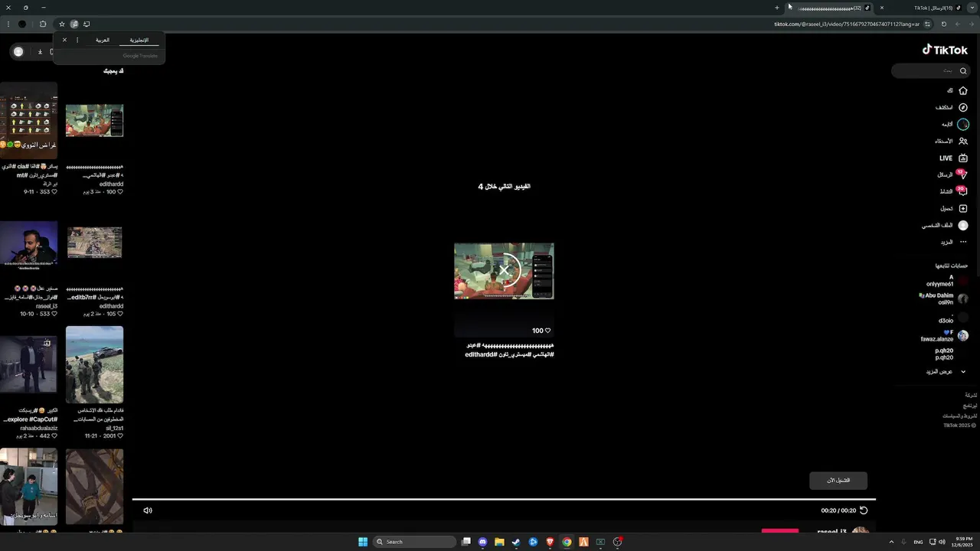Image resolution: width=980 pixels, height=551 pixels.
Task: Click the search magnifier icon
Action: pos(963,70)
